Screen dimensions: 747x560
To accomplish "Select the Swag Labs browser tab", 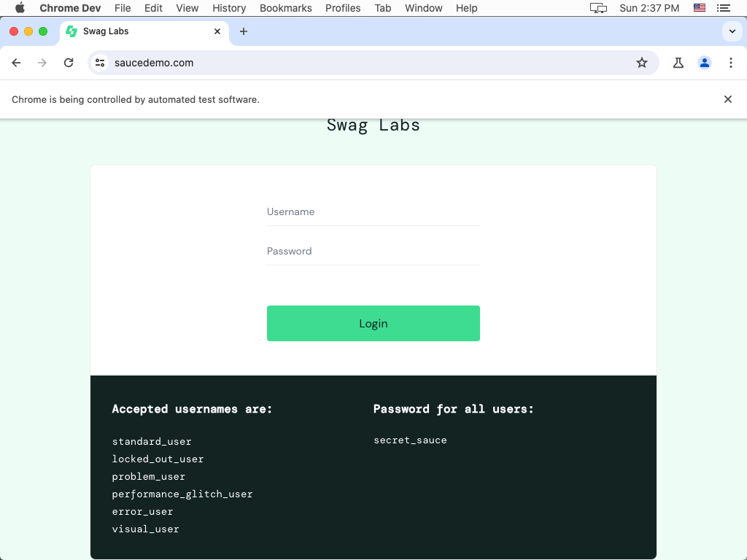I will coord(144,31).
